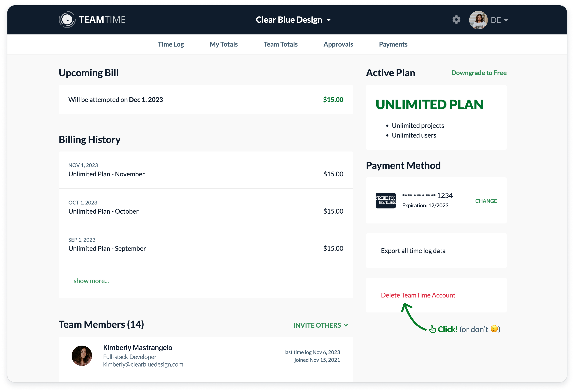Open the Team Totals tab

281,44
